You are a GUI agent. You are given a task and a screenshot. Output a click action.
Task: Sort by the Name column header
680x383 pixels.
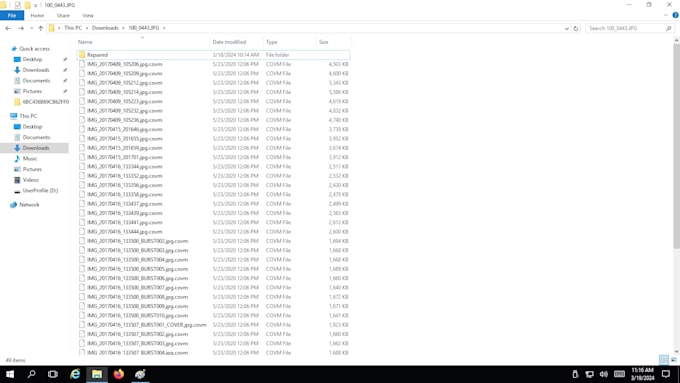coord(142,42)
